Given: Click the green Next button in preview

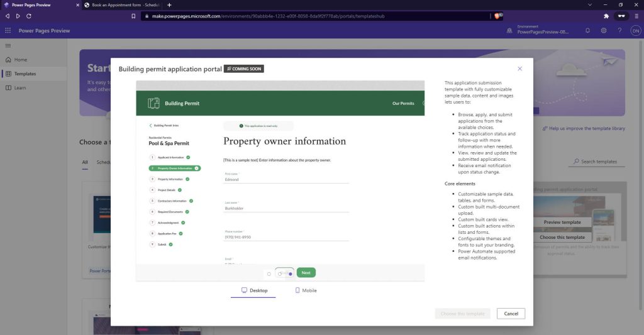Looking at the screenshot, I should pos(306,273).
